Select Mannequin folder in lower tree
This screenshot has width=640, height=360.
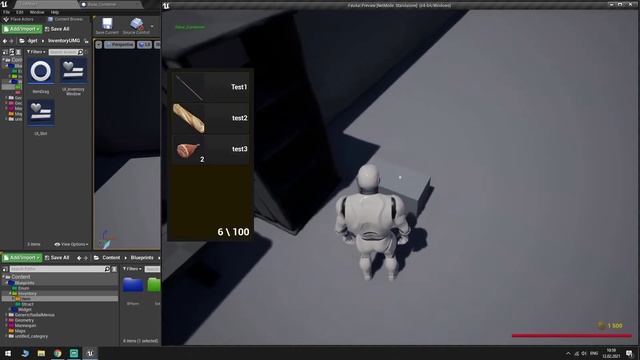pyautogui.click(x=22, y=325)
